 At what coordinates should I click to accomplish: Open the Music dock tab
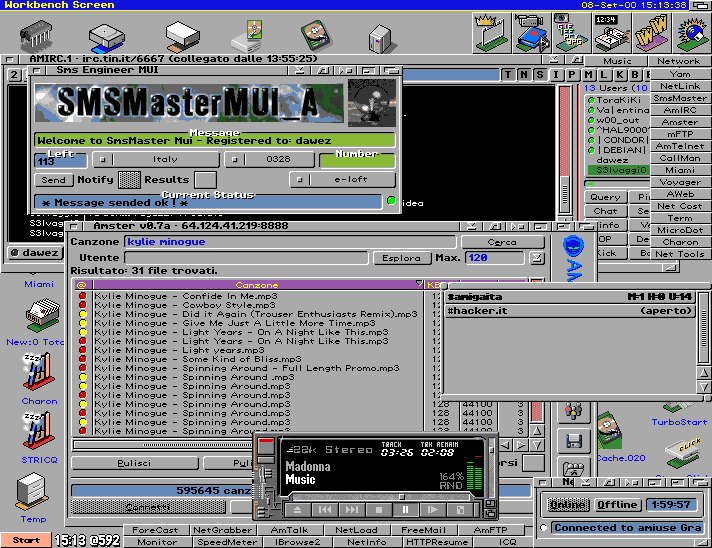617,61
